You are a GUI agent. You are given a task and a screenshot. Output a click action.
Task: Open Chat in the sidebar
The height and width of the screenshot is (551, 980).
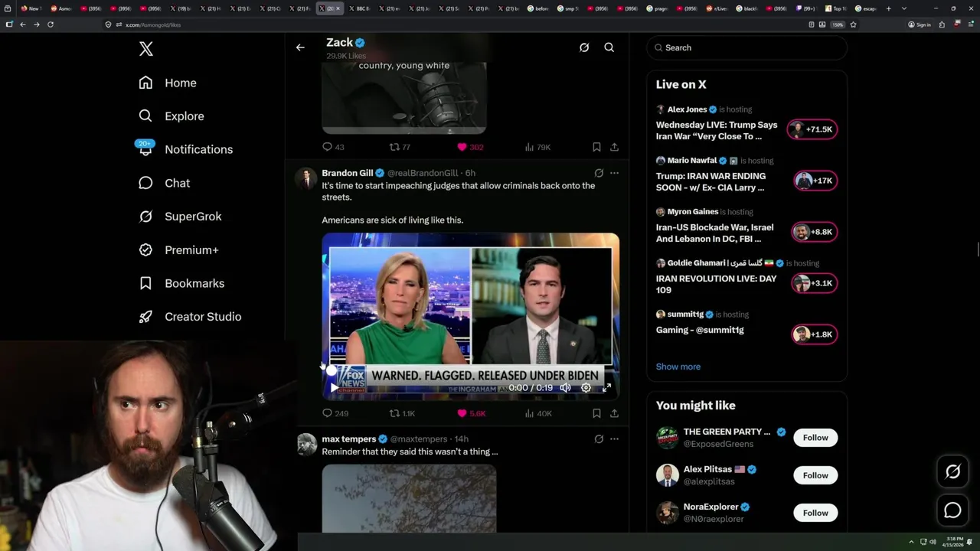[165, 183]
